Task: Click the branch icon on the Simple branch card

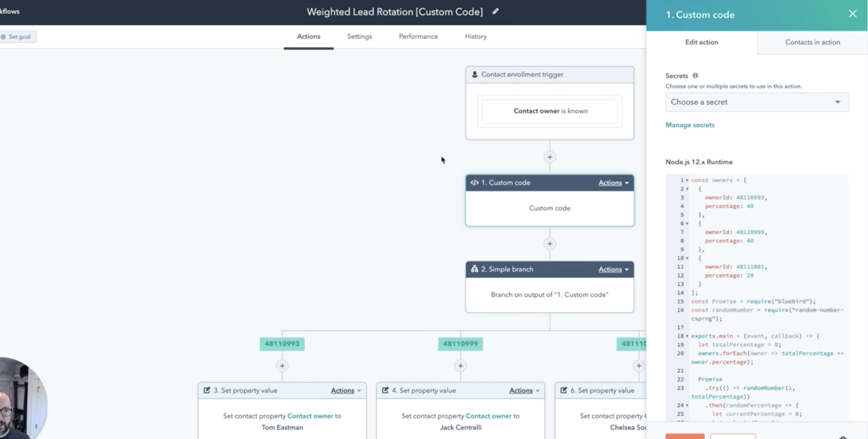Action: click(474, 269)
